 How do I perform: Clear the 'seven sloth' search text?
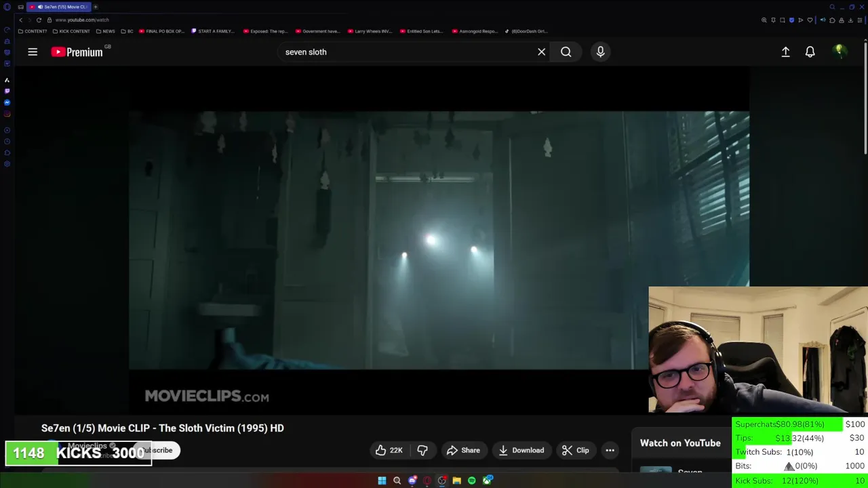tap(541, 52)
